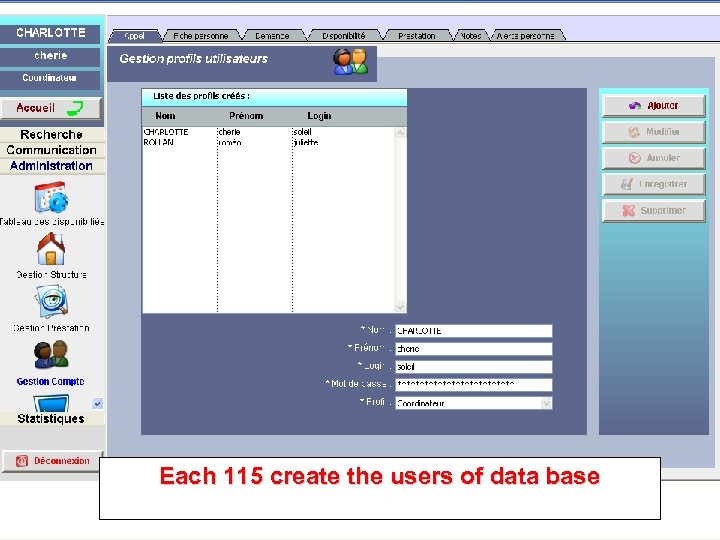Open the Communication menu section
The height and width of the screenshot is (540, 720).
(51, 150)
